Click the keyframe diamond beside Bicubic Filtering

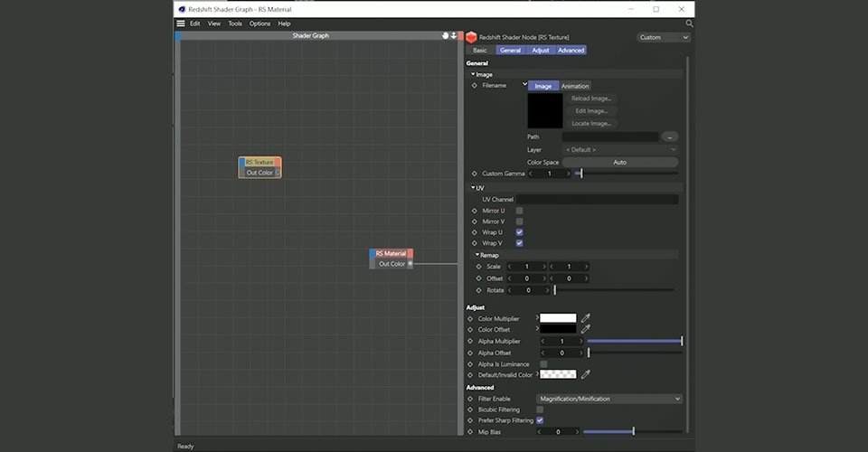coord(470,410)
